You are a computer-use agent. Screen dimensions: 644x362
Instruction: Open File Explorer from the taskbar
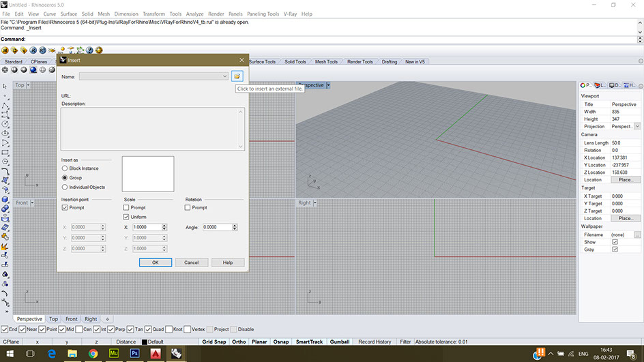[72, 353]
